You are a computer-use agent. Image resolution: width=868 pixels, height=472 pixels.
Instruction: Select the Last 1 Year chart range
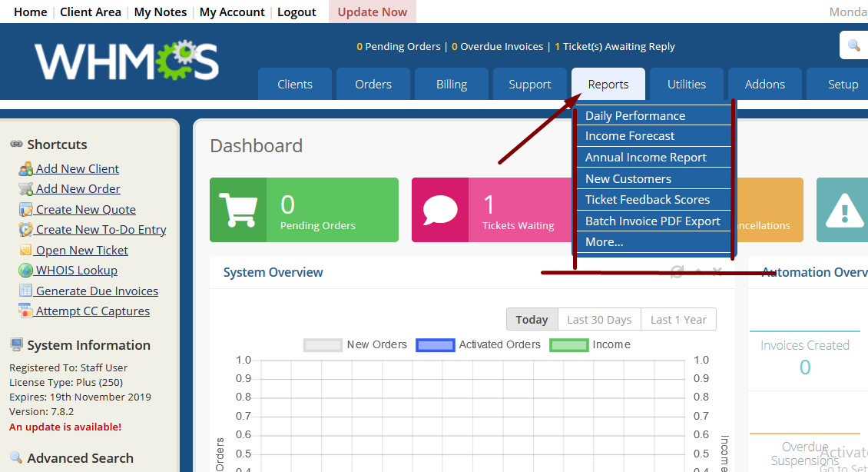[x=679, y=319]
